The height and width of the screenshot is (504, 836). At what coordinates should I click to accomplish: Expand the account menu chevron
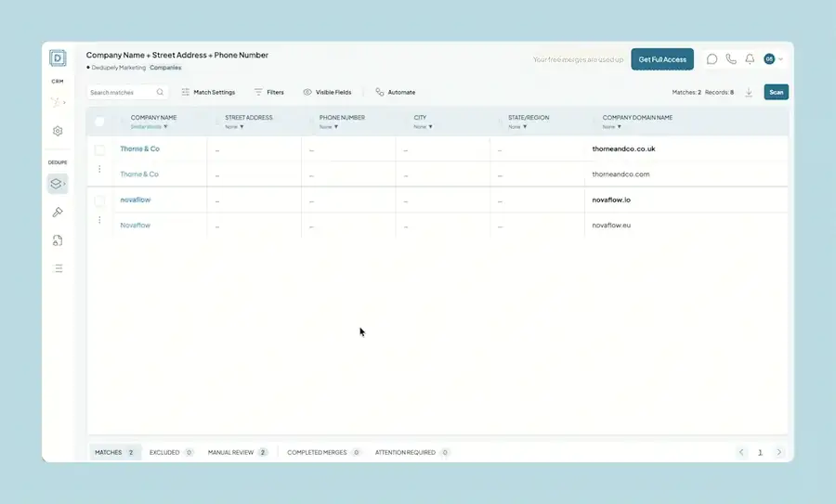(780, 59)
